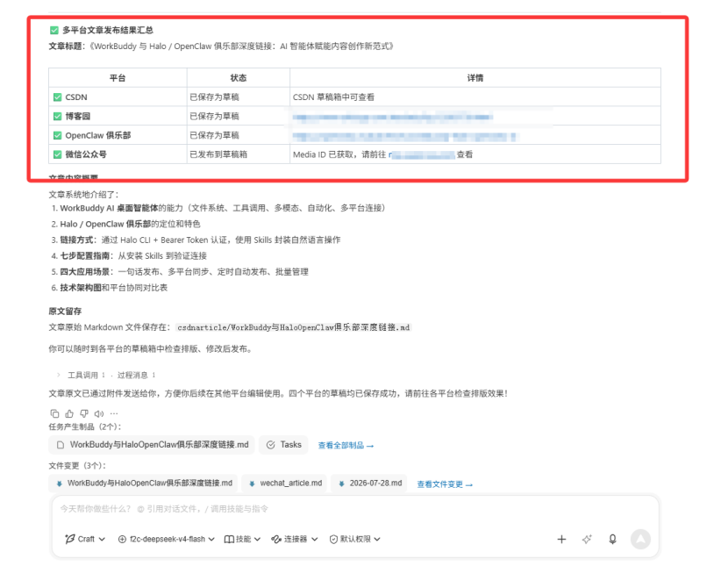
Task: Start voice input with the microphone icon
Action: 612,539
